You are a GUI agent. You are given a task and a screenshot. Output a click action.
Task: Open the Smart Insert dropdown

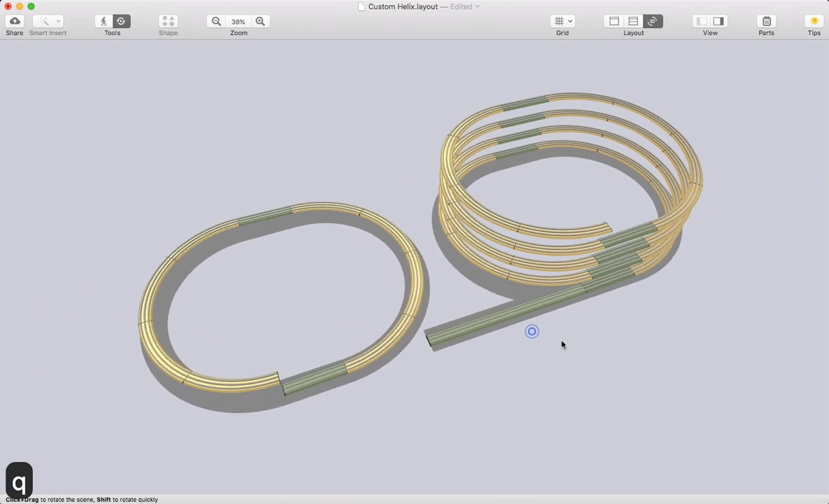click(48, 21)
